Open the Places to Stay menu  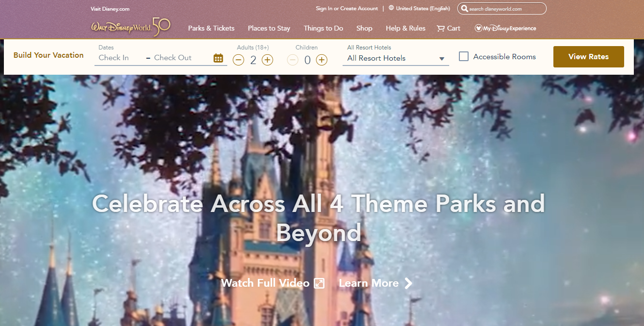(269, 28)
